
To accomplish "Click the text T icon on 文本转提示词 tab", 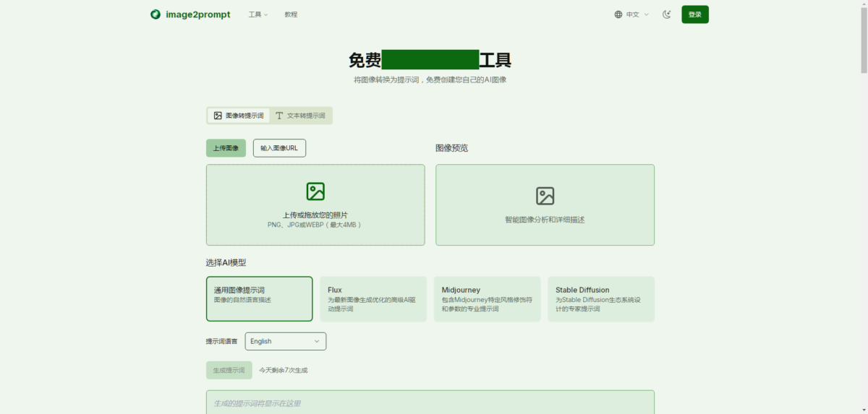I will (x=279, y=116).
